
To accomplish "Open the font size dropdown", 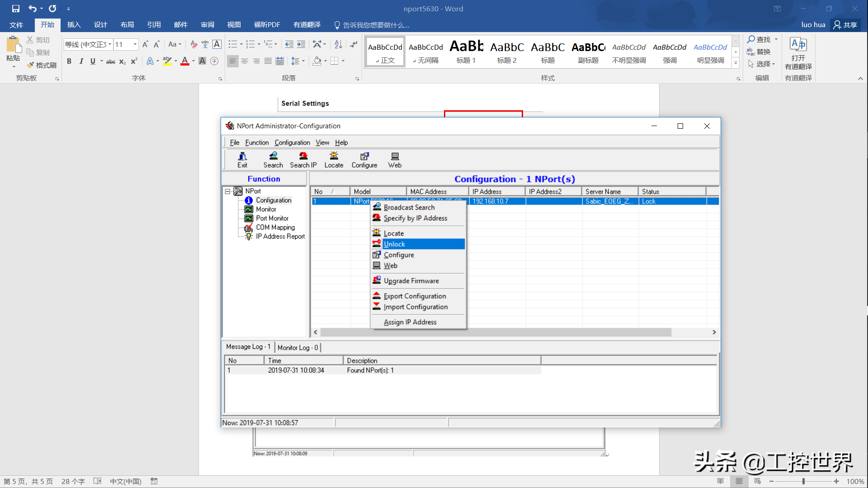I will [x=135, y=44].
